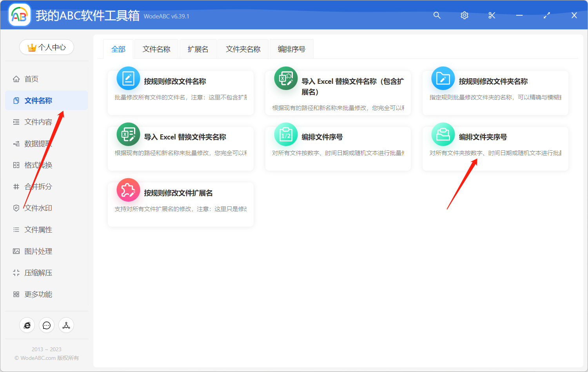Viewport: 588px width, 372px height.
Task: Switch to the 扩展名 tab
Action: (x=198, y=49)
